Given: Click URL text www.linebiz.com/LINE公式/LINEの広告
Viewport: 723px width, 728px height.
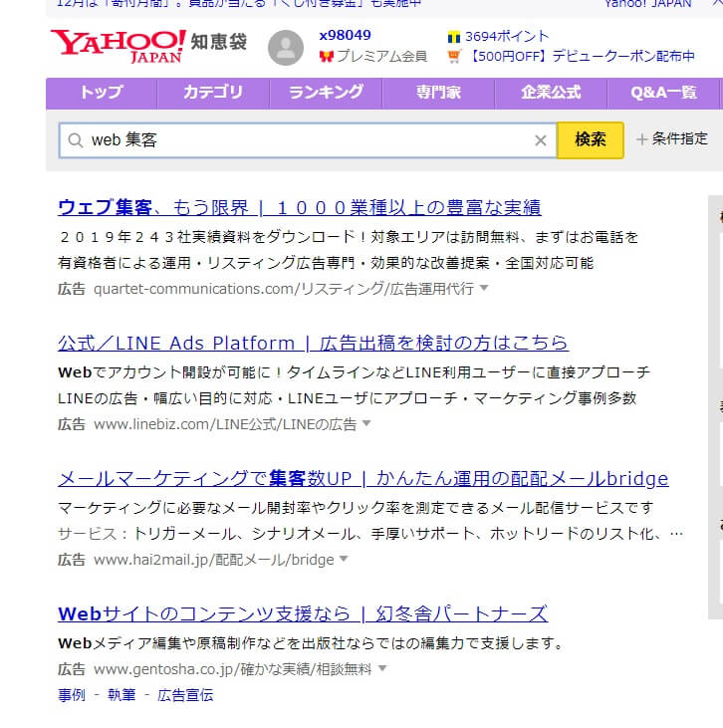Looking at the screenshot, I should pos(225,424).
